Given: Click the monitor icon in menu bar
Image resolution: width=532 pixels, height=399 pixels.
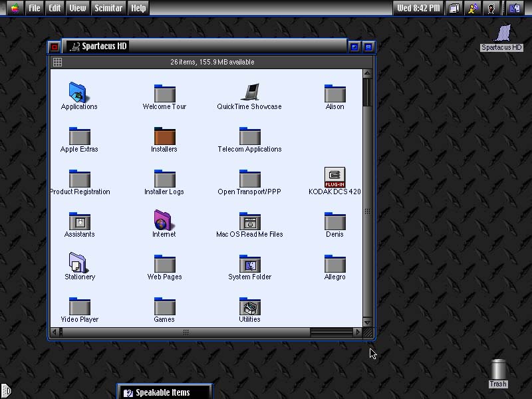Looking at the screenshot, I should click(454, 8).
